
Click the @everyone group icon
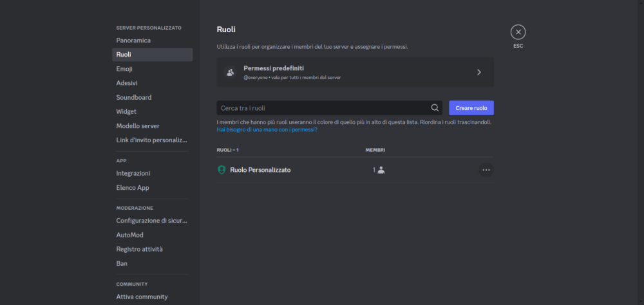click(230, 72)
